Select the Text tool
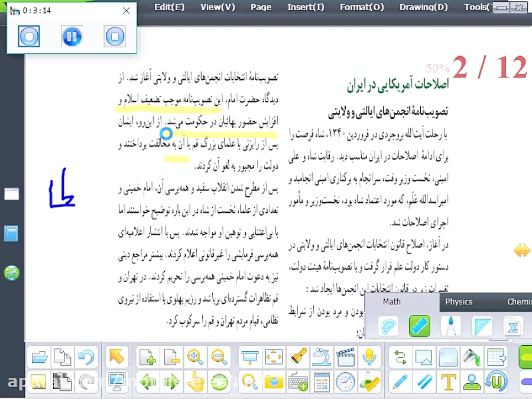532x399 pixels. click(449, 382)
